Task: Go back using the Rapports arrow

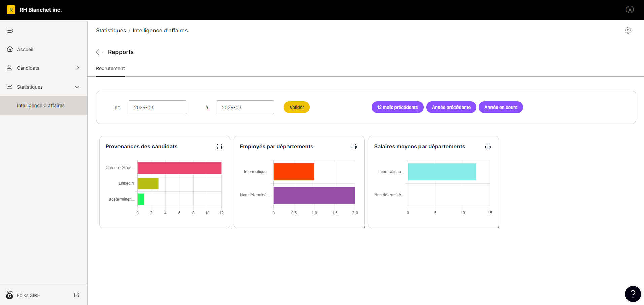Action: 99,52
